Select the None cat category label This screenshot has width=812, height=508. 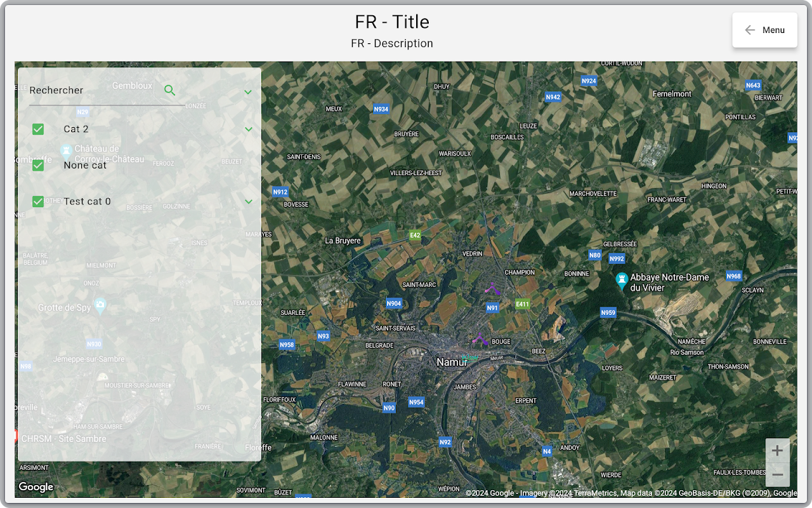coord(85,165)
